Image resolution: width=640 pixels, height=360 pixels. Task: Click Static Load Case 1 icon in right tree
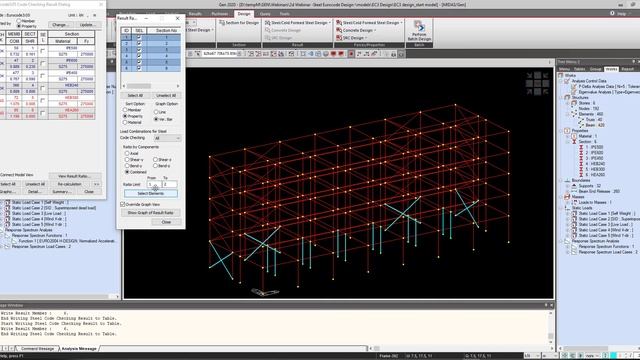[x=574, y=213]
